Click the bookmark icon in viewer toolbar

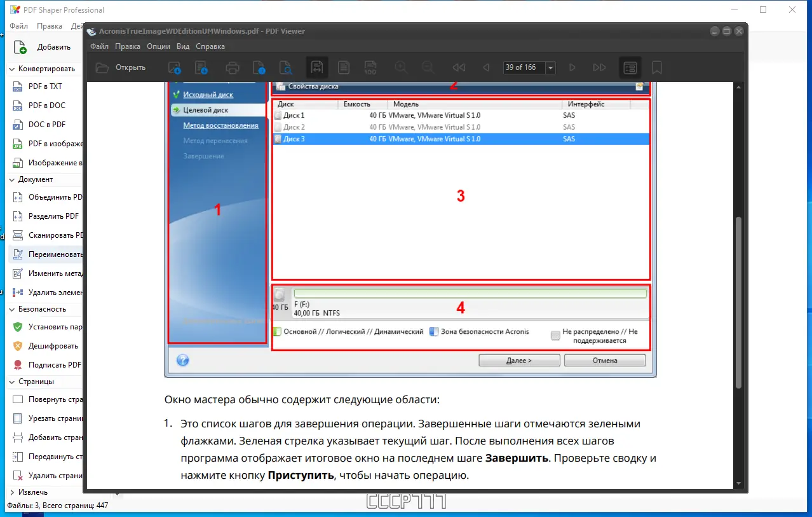pyautogui.click(x=657, y=67)
